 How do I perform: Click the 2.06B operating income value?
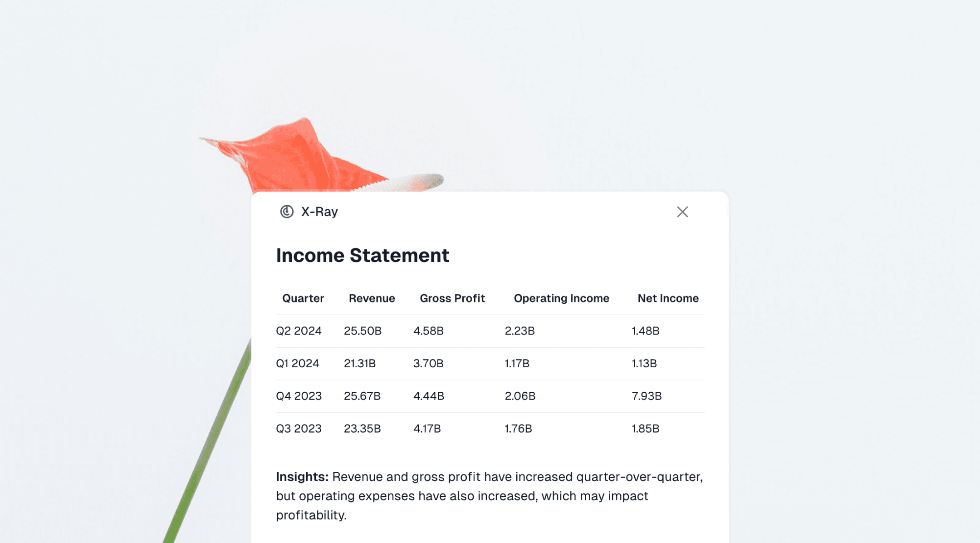520,396
